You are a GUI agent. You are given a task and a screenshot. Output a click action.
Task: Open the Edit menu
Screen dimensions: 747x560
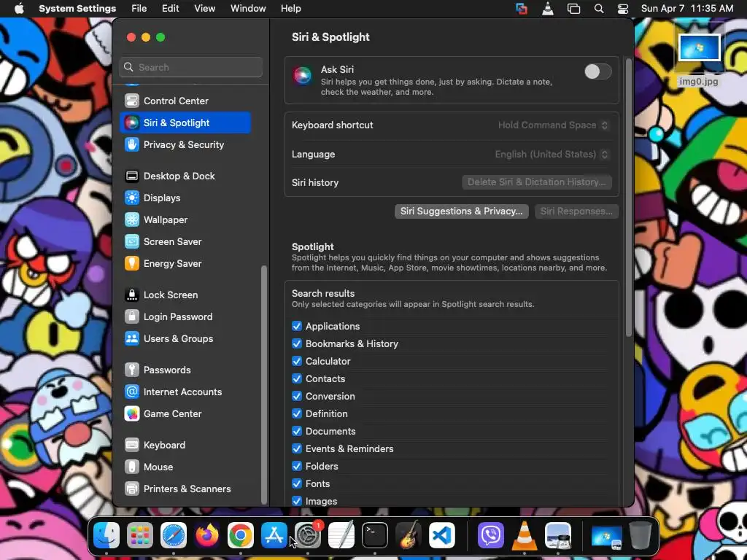click(171, 9)
